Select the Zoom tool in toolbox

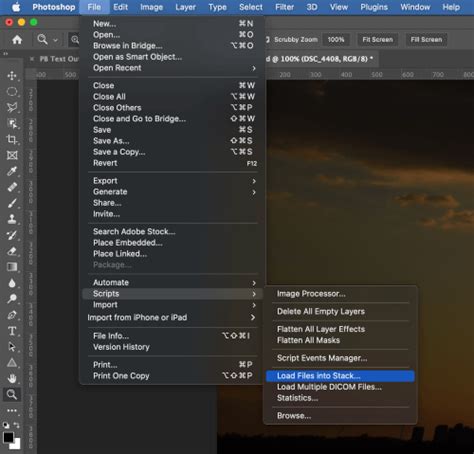point(12,394)
